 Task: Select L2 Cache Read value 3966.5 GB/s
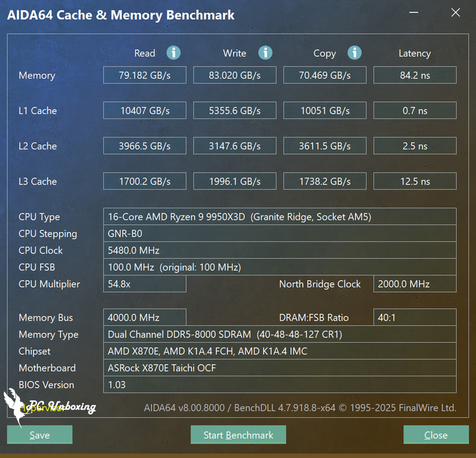pyautogui.click(x=145, y=146)
